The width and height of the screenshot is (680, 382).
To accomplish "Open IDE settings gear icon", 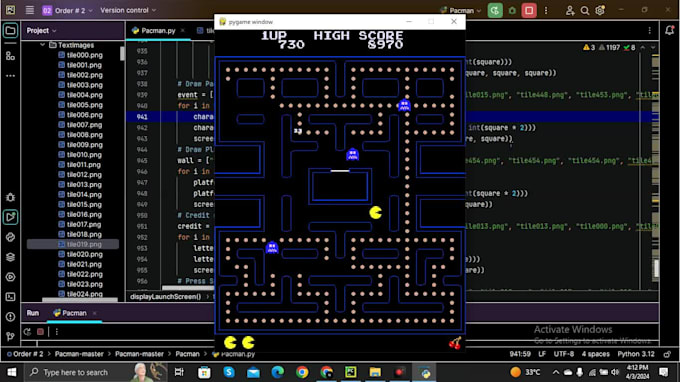I will [600, 10].
